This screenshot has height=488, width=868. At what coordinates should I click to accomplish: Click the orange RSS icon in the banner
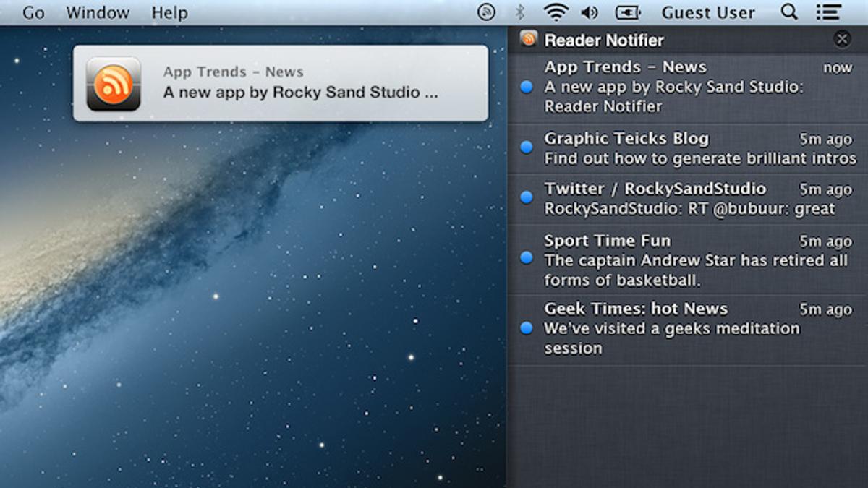point(114,83)
